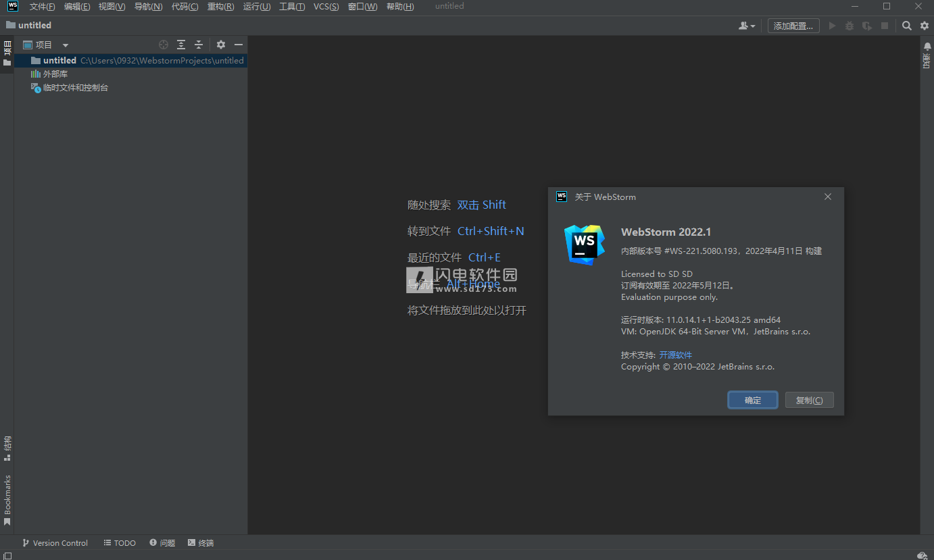This screenshot has height=560, width=934.
Task: Click the 项目 panel title label
Action: pyautogui.click(x=44, y=45)
